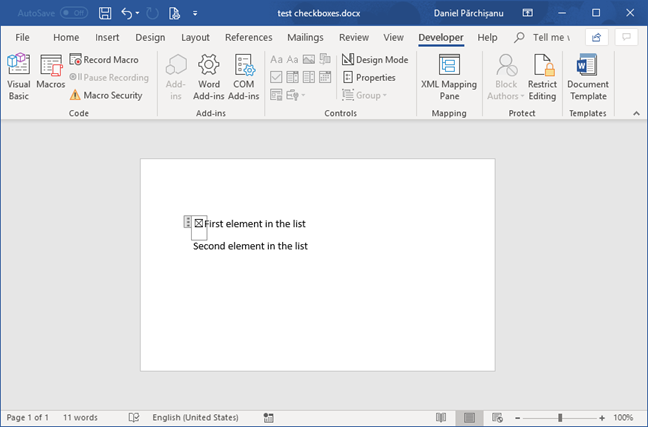
Task: Open Document Template settings
Action: pos(587,76)
